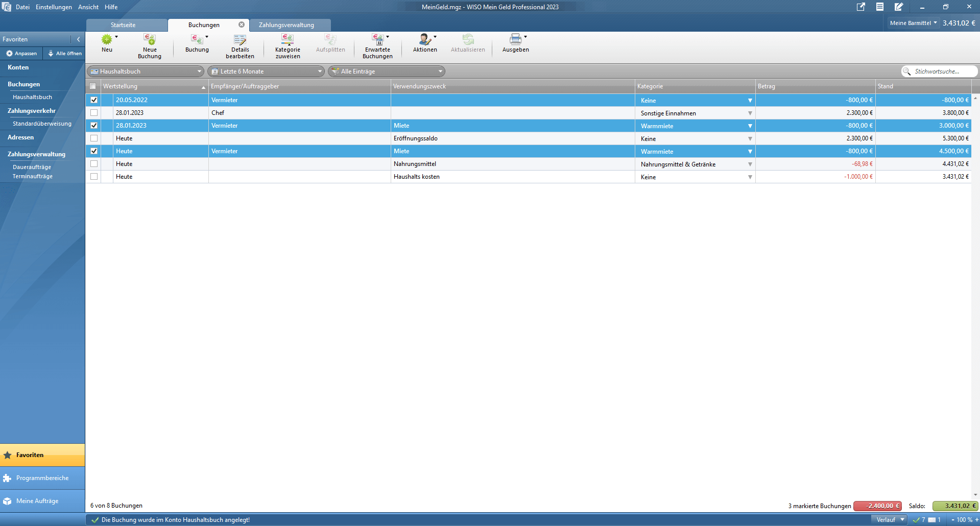The image size is (980, 526).
Task: Open Haushaltsbuch in the sidebar
Action: [x=32, y=97]
